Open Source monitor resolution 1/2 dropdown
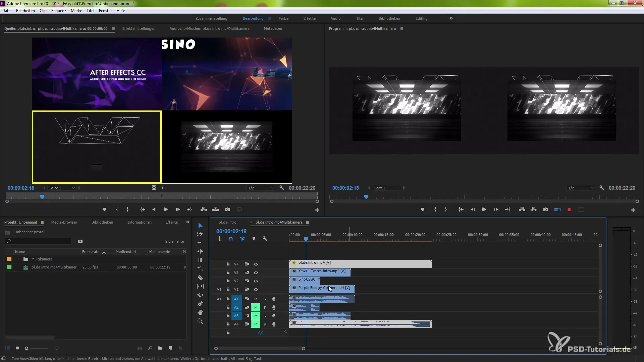The image size is (644, 362). (261, 188)
